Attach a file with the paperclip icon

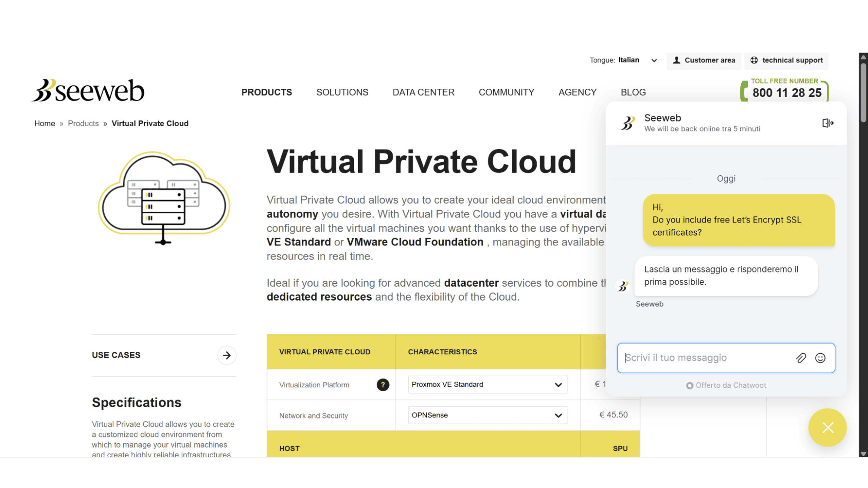point(801,358)
